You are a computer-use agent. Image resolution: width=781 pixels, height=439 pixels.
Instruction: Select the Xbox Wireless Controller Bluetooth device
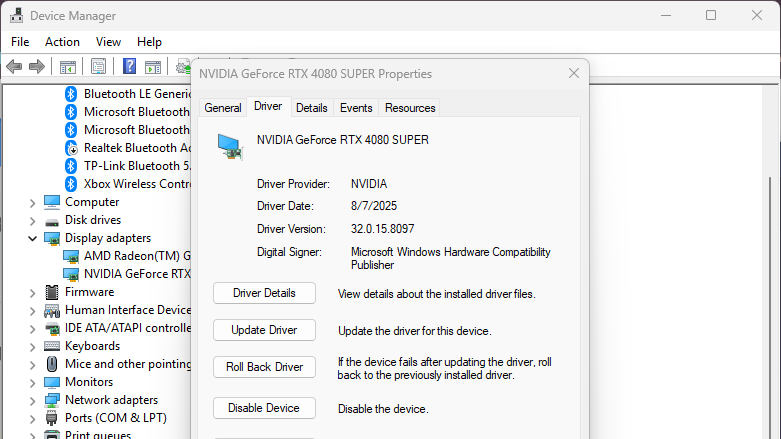136,184
